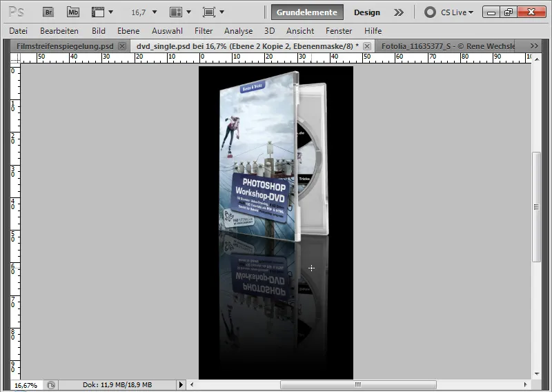Open the status bar info flyout arrow
The width and height of the screenshot is (552, 392).
(181, 385)
